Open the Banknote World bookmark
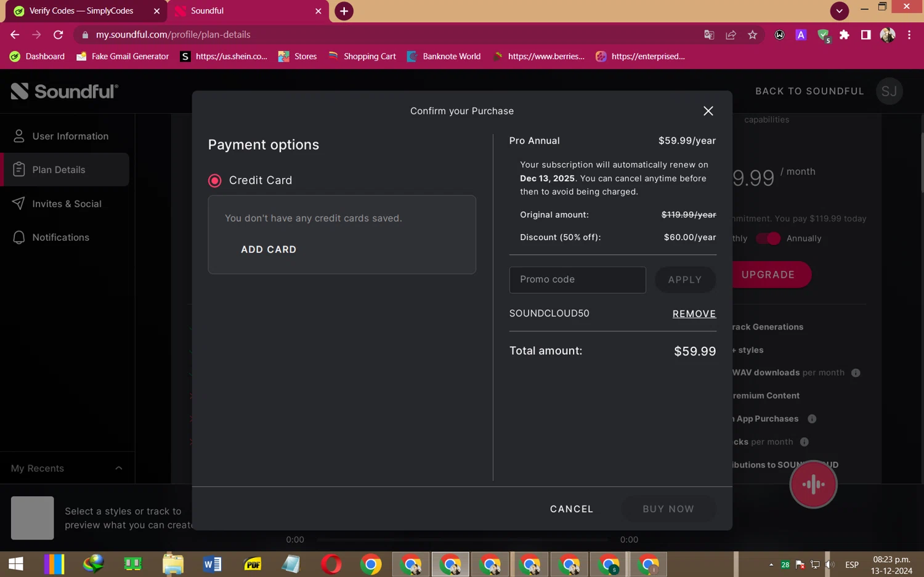Image resolution: width=924 pixels, height=577 pixels. [444, 57]
